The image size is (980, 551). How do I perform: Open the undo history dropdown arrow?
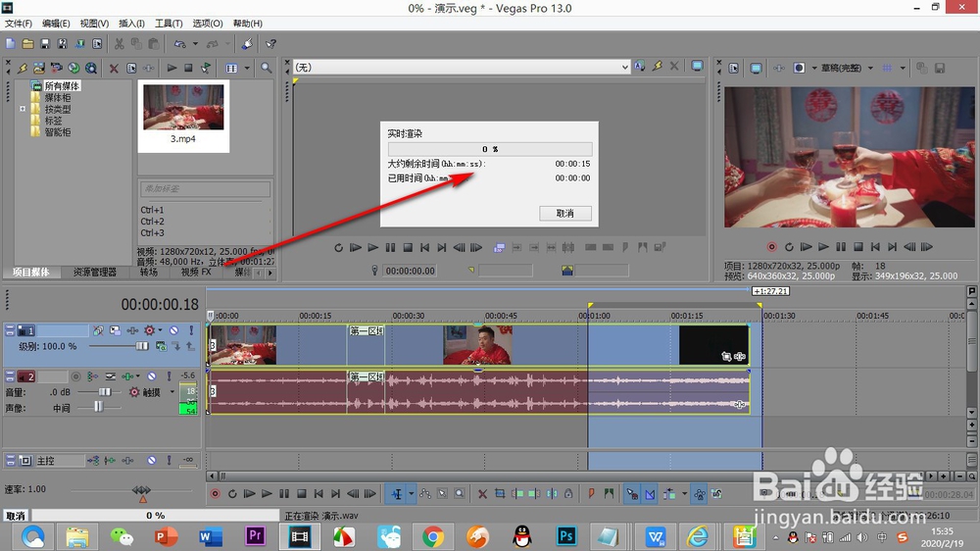pos(195,44)
